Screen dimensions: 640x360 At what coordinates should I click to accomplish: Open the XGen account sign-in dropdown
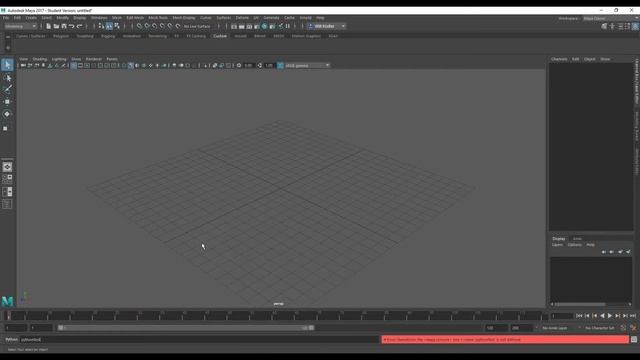(x=327, y=26)
